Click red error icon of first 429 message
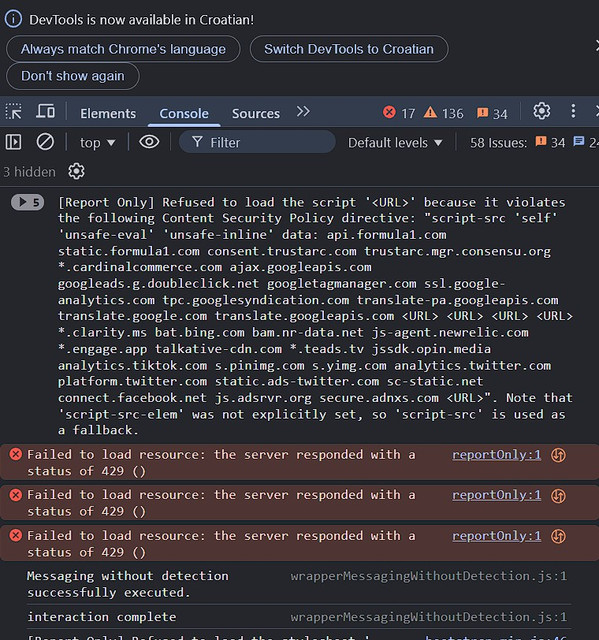This screenshot has height=640, width=599. point(16,454)
